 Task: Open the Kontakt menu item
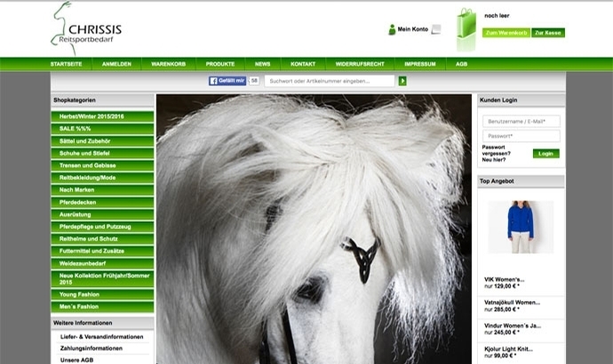pyautogui.click(x=303, y=64)
